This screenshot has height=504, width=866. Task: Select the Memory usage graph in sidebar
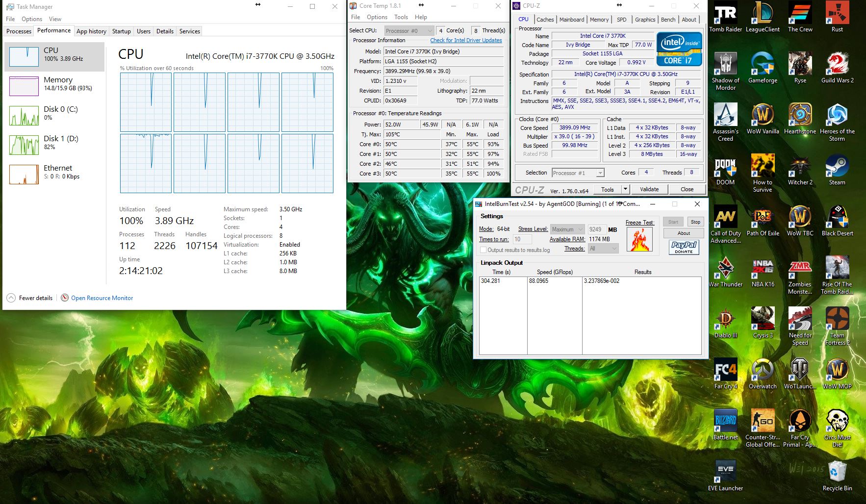coord(24,86)
